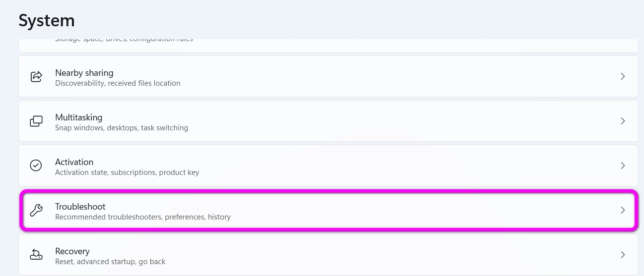Click "Snap windows, desktops, task switching" text
The height and width of the screenshot is (276, 644).
(122, 128)
